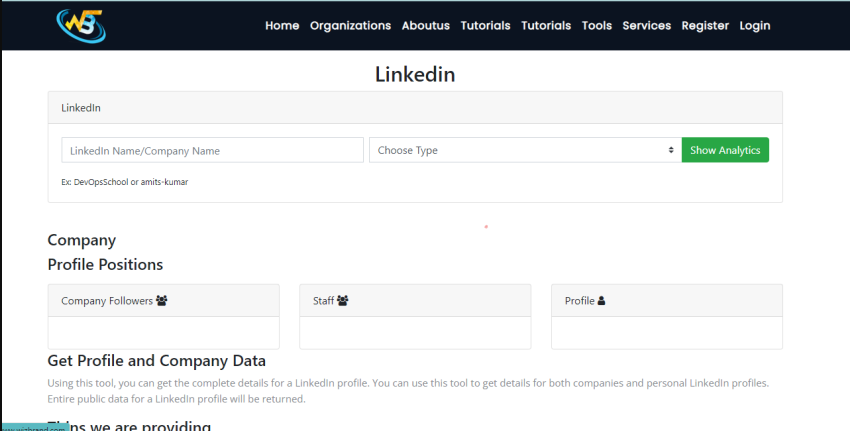Click the Company Followers group icon
The image size is (850, 431).
162,300
